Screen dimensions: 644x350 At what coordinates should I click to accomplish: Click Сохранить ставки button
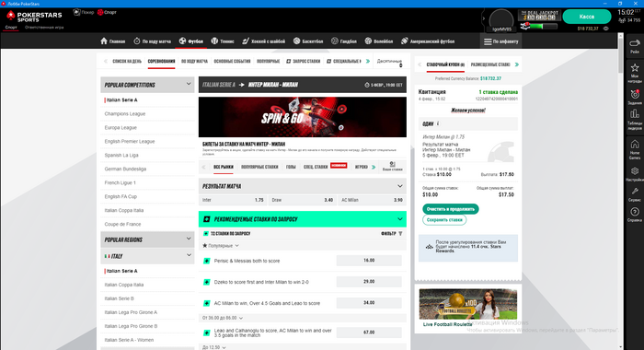(x=444, y=220)
